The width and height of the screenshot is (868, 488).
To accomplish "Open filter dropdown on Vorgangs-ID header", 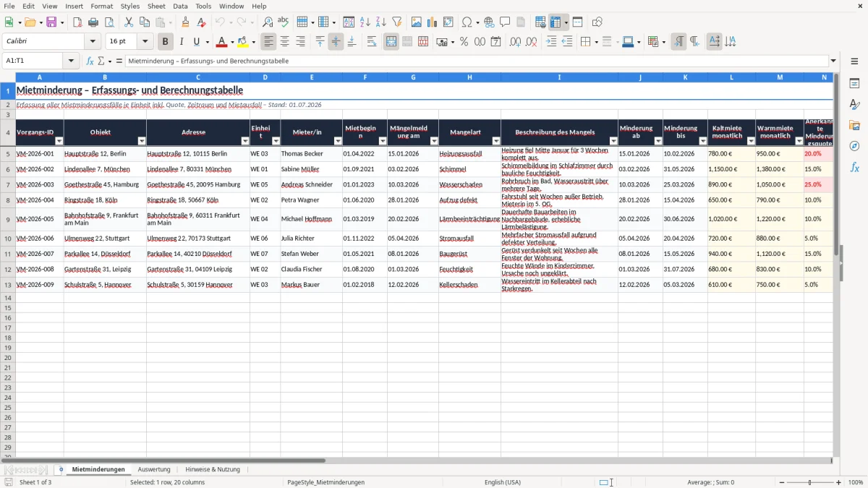I will click(x=59, y=141).
